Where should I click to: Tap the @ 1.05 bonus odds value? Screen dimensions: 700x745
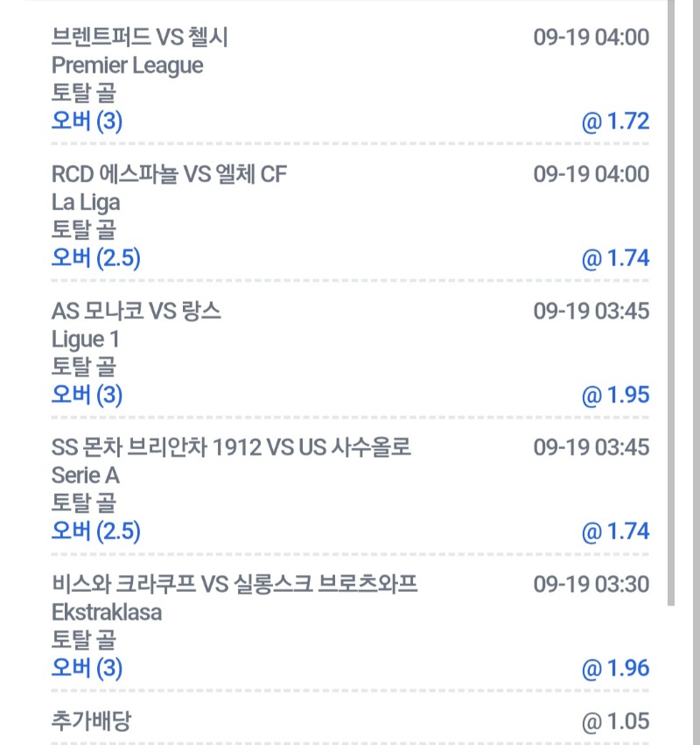tap(615, 721)
